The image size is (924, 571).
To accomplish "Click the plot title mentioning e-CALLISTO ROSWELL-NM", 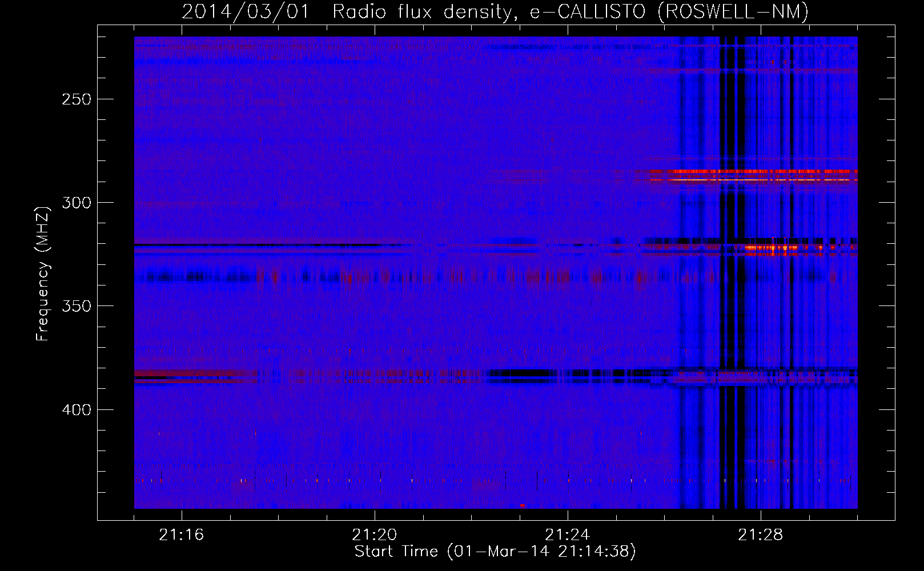I will (495, 11).
